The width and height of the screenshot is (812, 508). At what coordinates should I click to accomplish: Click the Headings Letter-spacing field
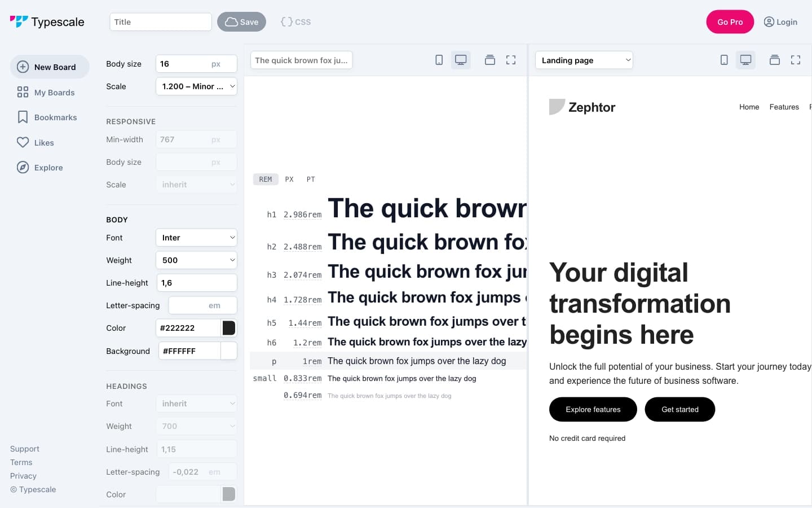pos(203,471)
